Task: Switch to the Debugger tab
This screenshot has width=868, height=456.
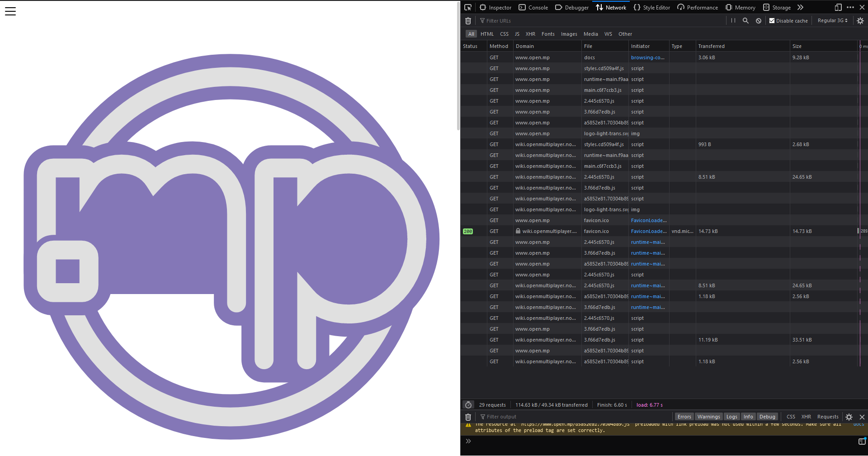Action: click(572, 7)
